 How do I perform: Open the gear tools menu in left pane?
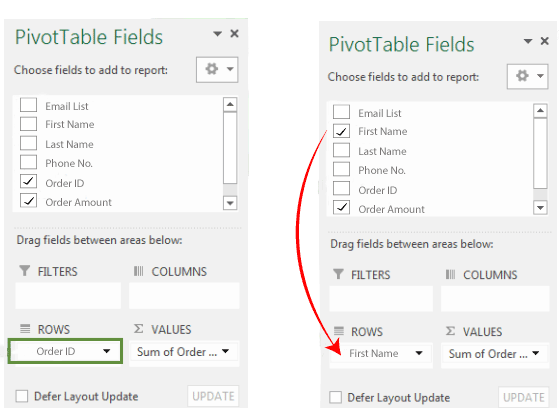(x=217, y=70)
